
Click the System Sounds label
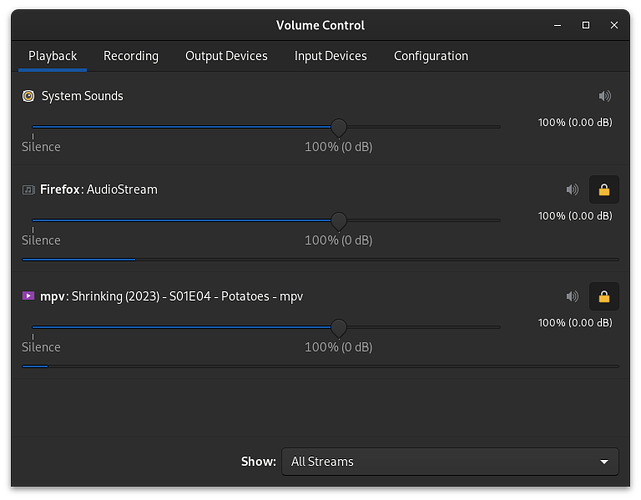tap(82, 96)
